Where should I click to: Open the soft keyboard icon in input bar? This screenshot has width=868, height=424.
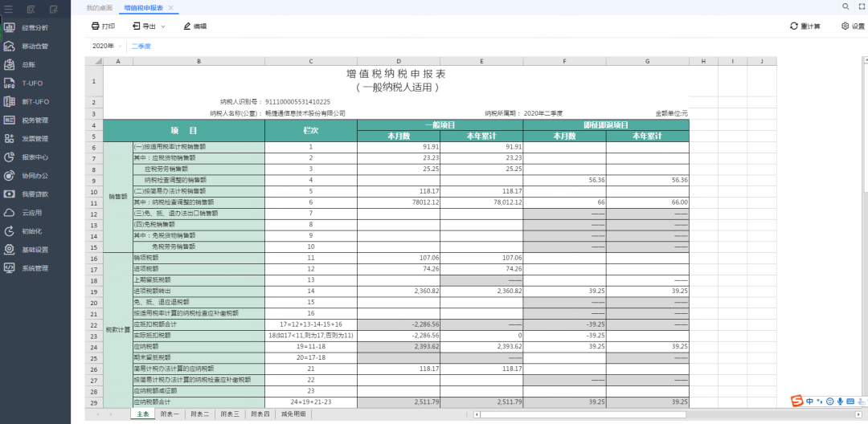(x=851, y=401)
